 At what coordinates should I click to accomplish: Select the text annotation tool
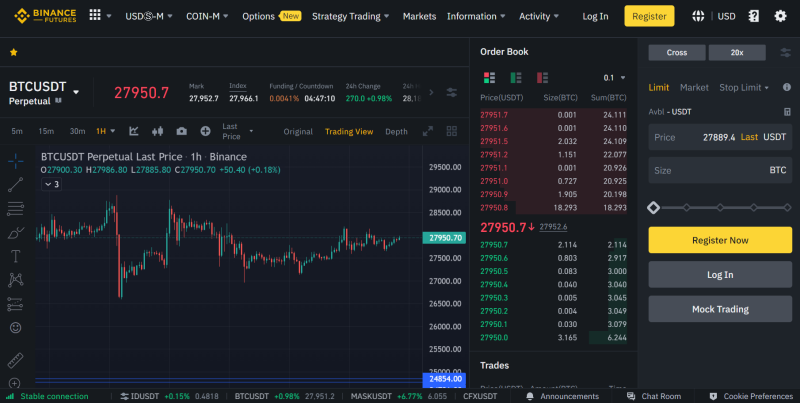coord(16,256)
